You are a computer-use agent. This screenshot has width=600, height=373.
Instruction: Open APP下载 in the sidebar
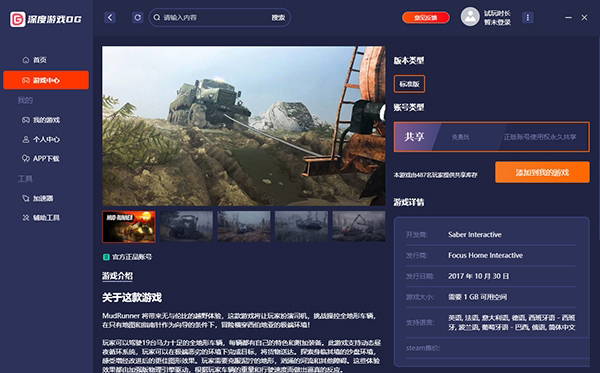[x=41, y=158]
